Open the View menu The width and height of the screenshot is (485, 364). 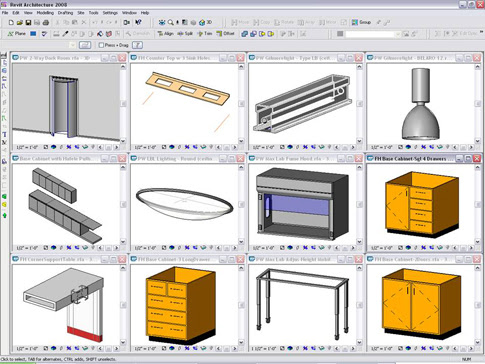coord(28,13)
